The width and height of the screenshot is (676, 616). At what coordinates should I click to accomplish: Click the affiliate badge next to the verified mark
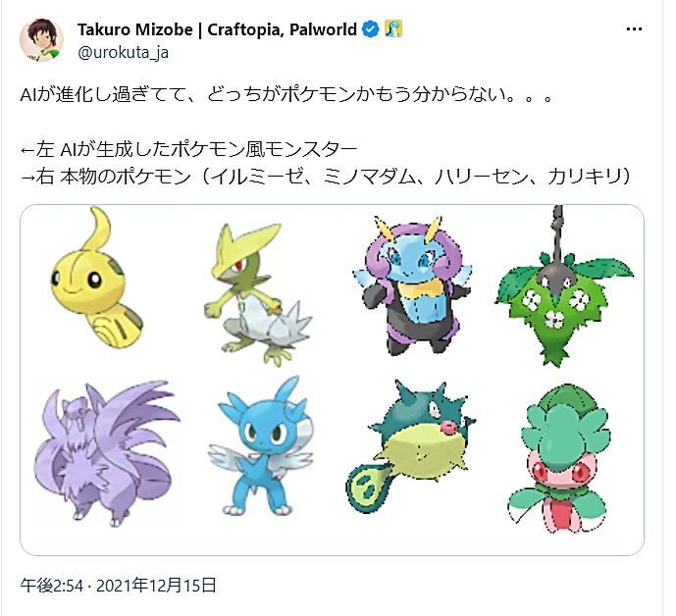[393, 29]
